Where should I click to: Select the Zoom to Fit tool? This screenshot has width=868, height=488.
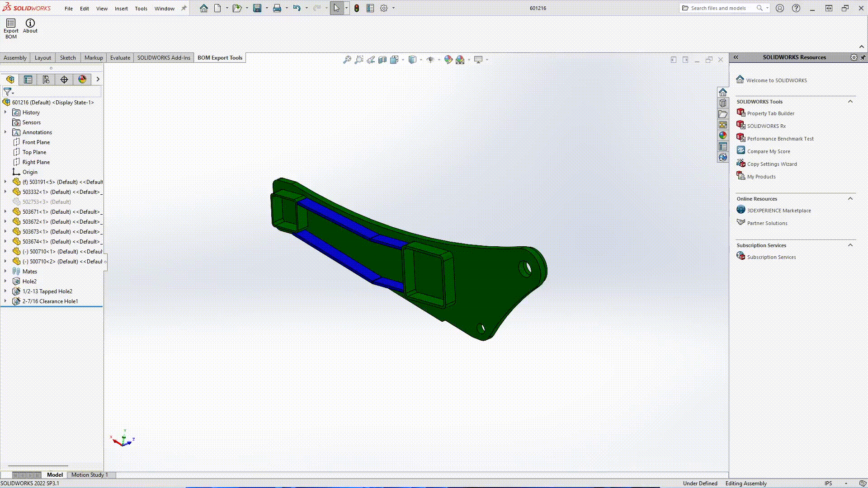click(x=348, y=59)
